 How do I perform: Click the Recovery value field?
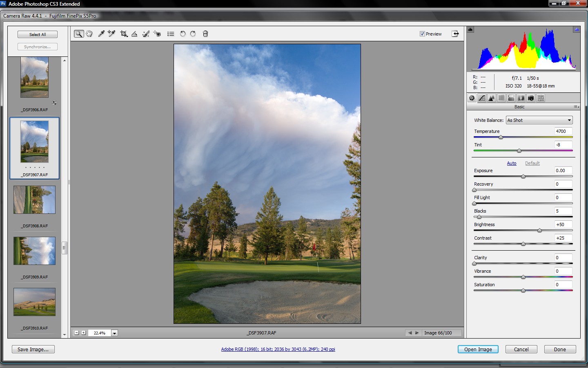tap(563, 184)
